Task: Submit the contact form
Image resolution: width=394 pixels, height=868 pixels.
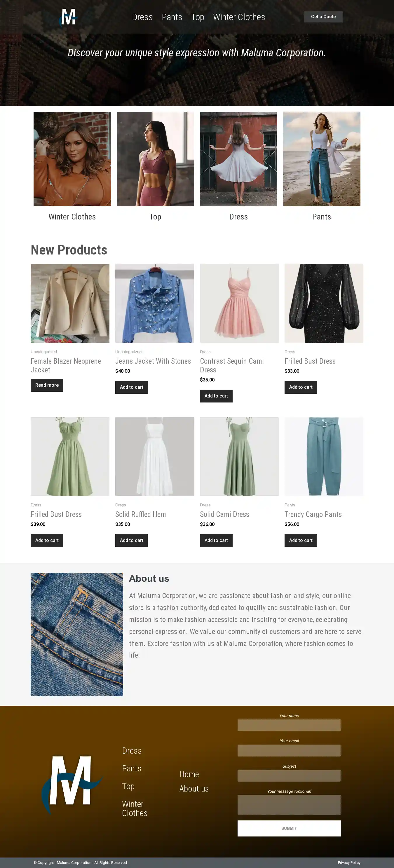Action: click(x=289, y=828)
